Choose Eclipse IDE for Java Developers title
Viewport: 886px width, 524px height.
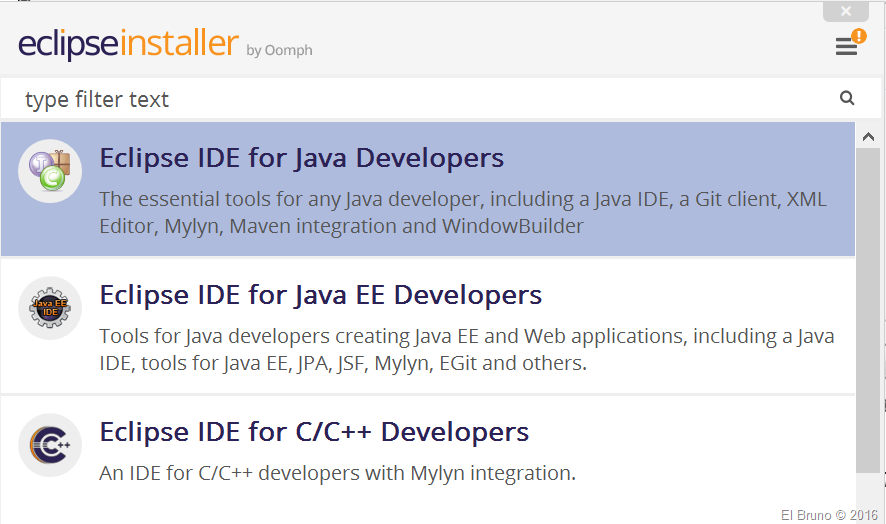pyautogui.click(x=301, y=158)
